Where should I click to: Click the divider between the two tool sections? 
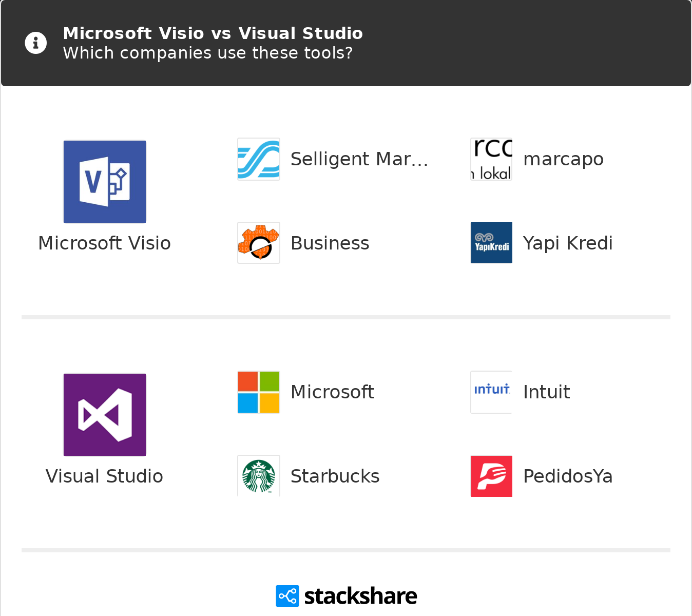(x=346, y=316)
